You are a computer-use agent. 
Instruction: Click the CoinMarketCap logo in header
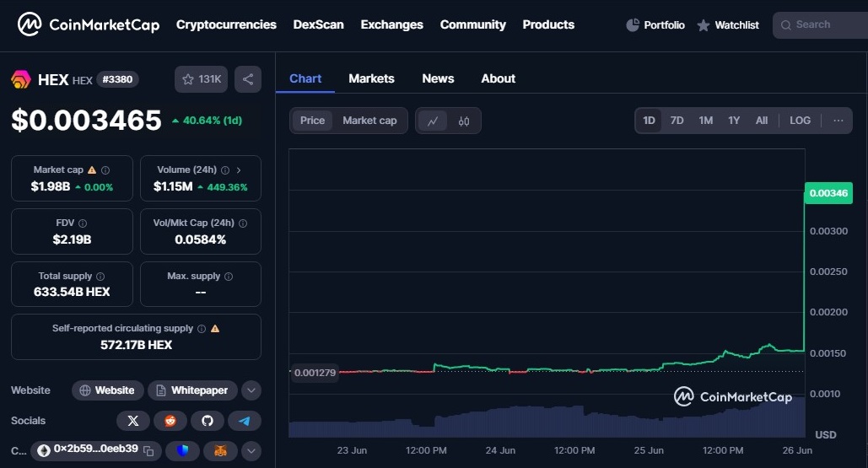[89, 24]
